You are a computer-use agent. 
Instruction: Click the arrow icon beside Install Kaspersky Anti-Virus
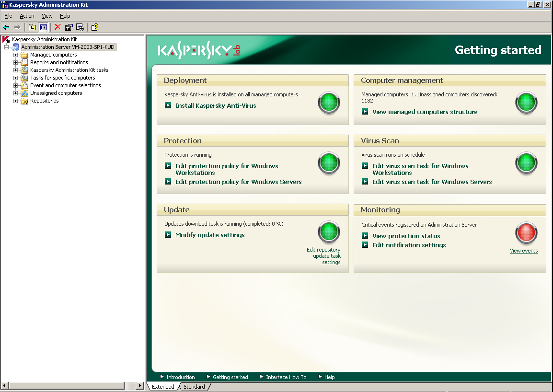(x=168, y=105)
